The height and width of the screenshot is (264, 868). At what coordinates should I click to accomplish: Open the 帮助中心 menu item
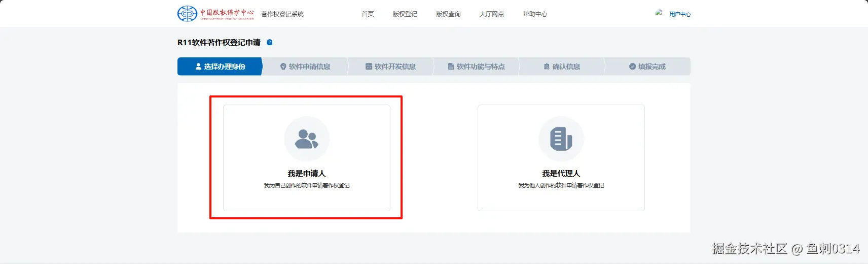click(x=535, y=14)
